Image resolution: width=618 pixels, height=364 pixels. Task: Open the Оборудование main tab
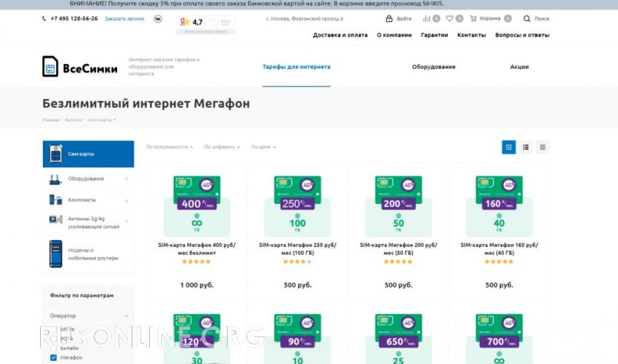(433, 67)
